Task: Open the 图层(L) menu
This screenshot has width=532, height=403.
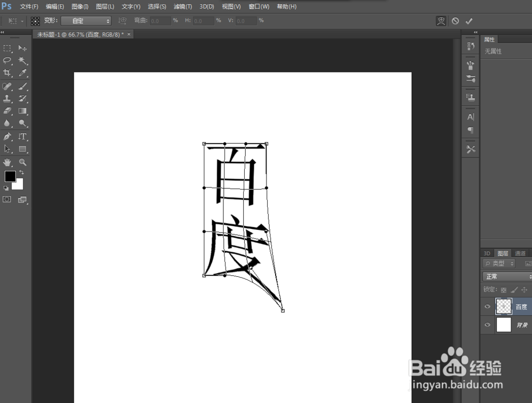Action: click(x=105, y=6)
